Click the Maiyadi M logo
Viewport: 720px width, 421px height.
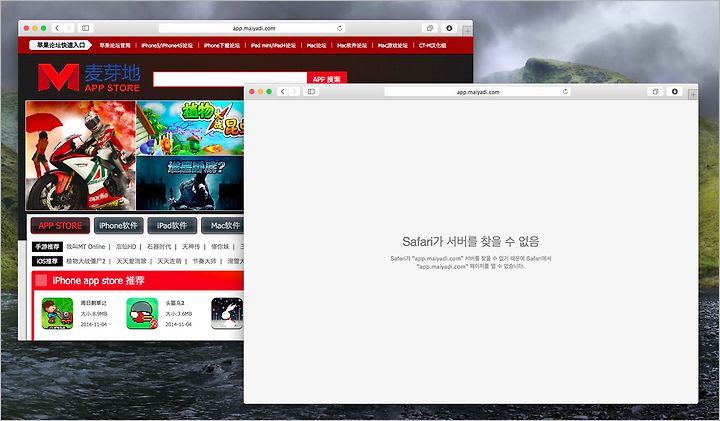coord(58,77)
